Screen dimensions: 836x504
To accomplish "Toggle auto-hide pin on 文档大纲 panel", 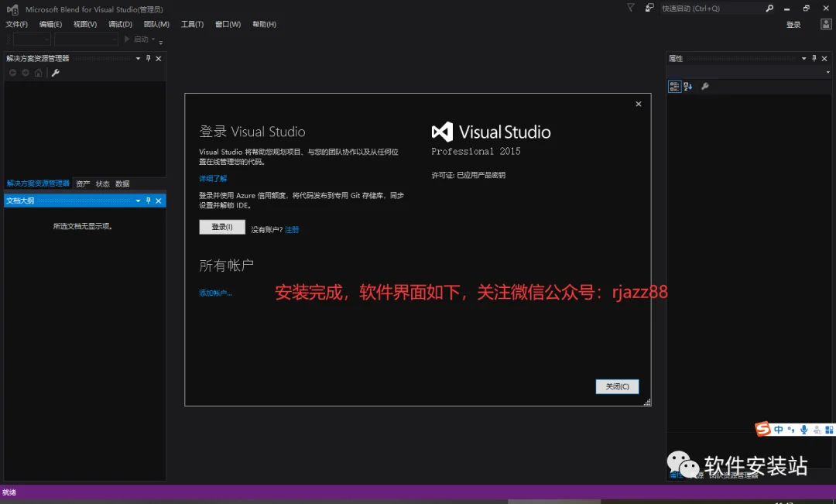I will [x=148, y=201].
